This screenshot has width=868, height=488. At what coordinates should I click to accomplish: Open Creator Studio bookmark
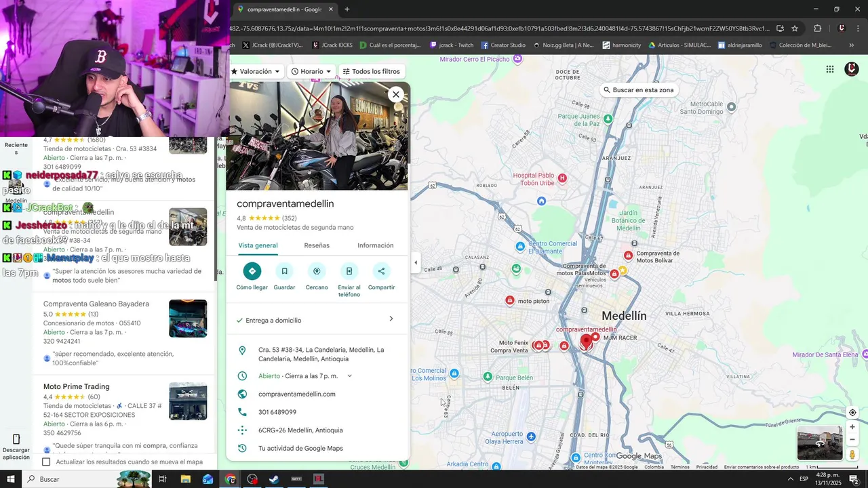coord(503,45)
